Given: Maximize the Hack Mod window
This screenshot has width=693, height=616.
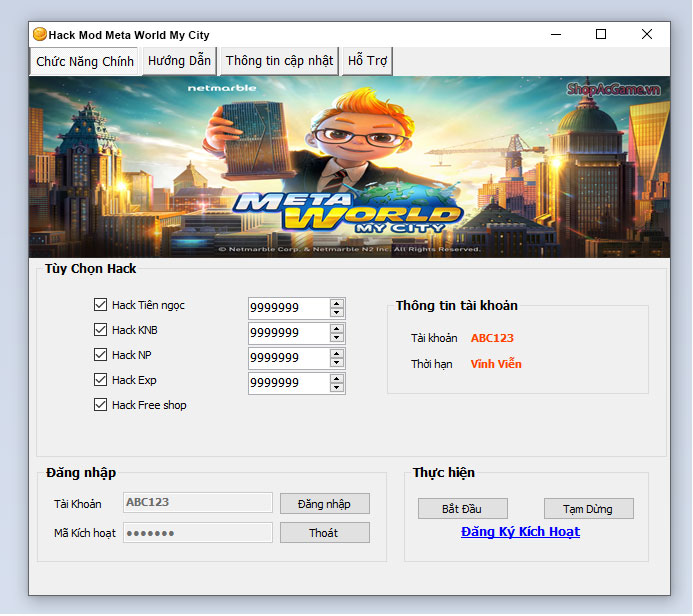Looking at the screenshot, I should coord(601,34).
